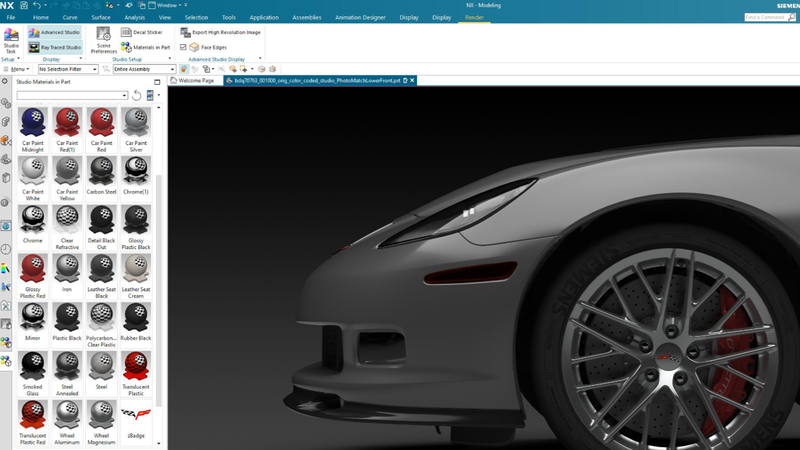Select the Render ribbon tab
The width and height of the screenshot is (800, 450).
(474, 17)
